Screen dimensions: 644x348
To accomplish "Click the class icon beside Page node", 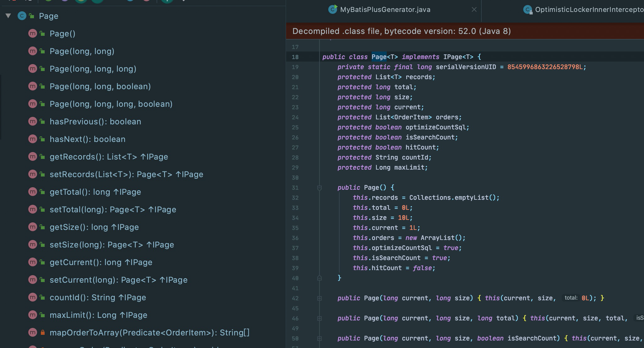I will 22,16.
